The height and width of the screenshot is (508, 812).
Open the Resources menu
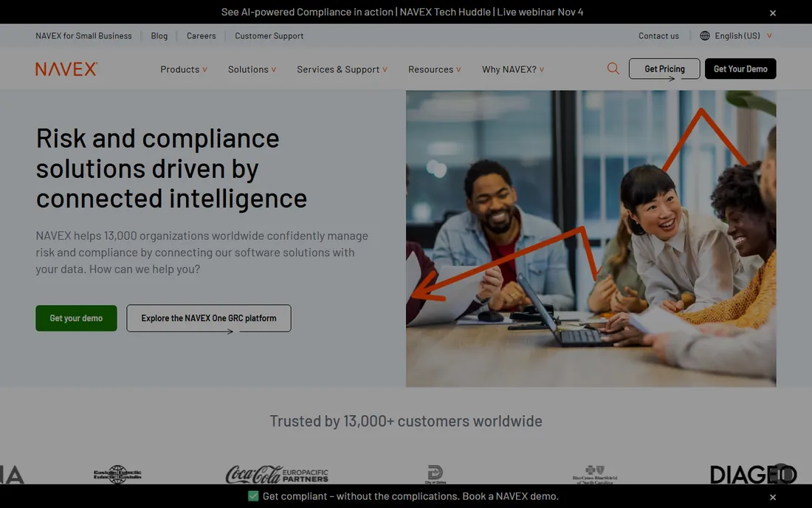click(x=435, y=69)
